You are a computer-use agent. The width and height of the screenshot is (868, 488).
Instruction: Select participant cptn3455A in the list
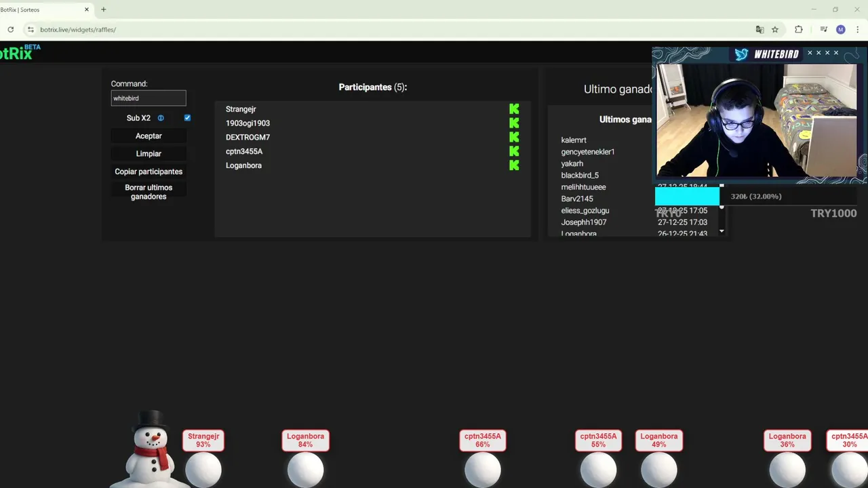click(244, 151)
